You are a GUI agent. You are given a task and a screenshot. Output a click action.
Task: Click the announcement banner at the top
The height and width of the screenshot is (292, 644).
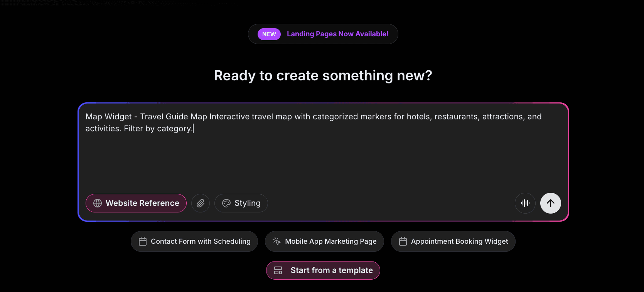323,34
